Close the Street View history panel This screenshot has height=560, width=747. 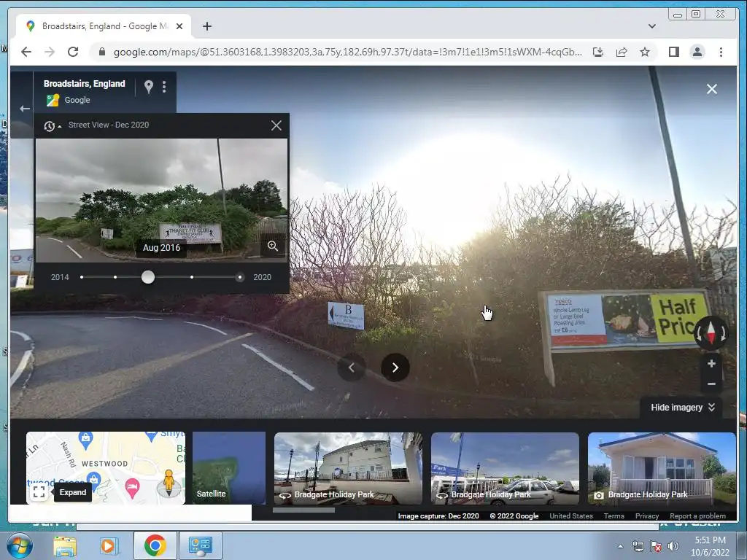tap(276, 125)
